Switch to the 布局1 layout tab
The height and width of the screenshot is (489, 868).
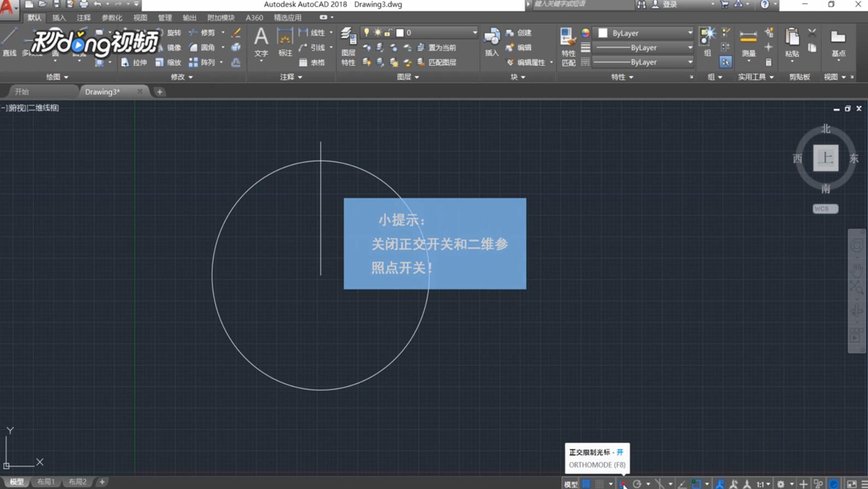(x=46, y=482)
